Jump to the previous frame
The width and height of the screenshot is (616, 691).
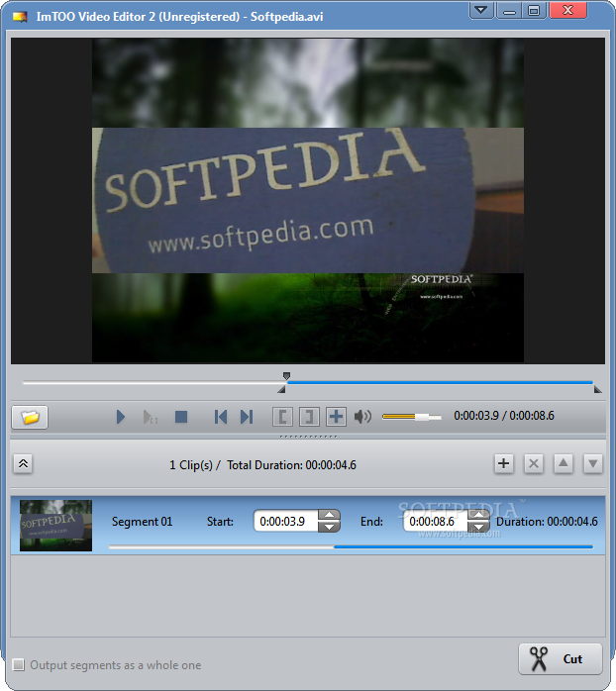[221, 417]
